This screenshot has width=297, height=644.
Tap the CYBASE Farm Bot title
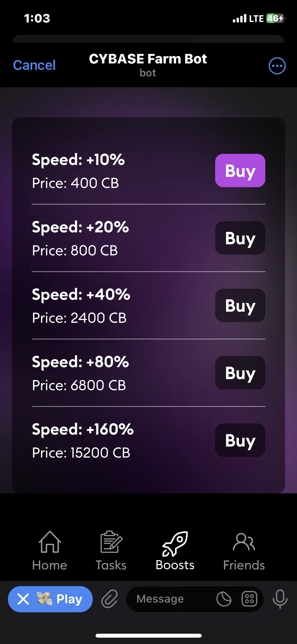148,59
